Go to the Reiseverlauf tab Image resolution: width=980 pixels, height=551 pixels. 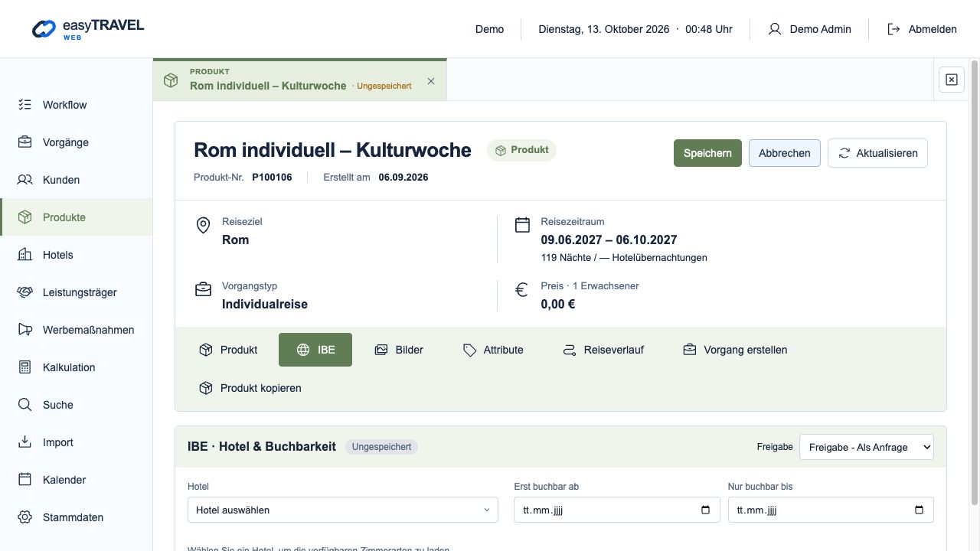pos(603,350)
